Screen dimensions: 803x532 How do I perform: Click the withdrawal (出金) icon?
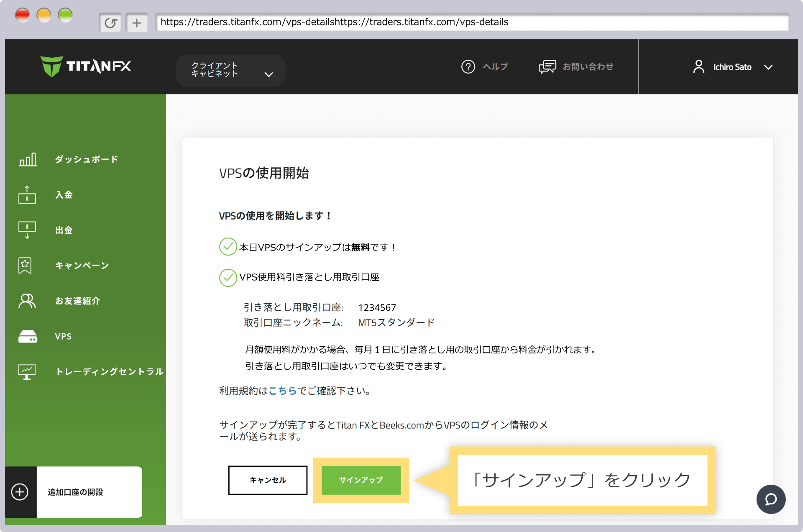pos(27,230)
